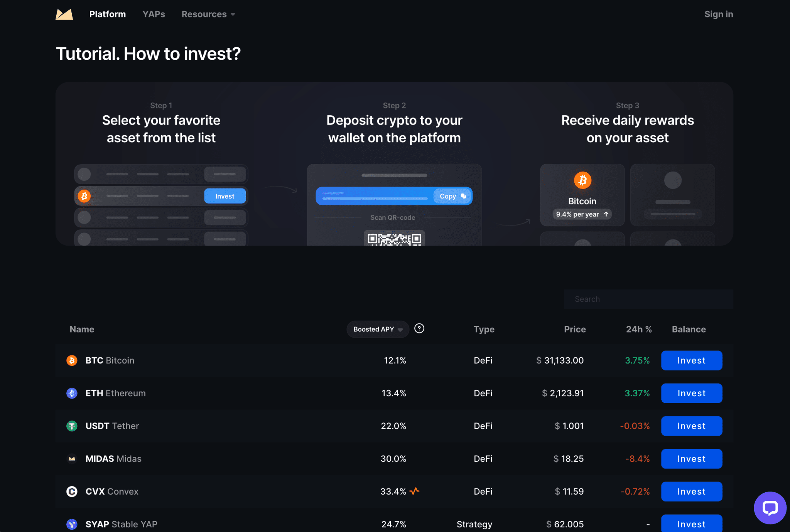The image size is (790, 532).
Task: Click the Step 3 Bitcoin card
Action: tap(582, 195)
